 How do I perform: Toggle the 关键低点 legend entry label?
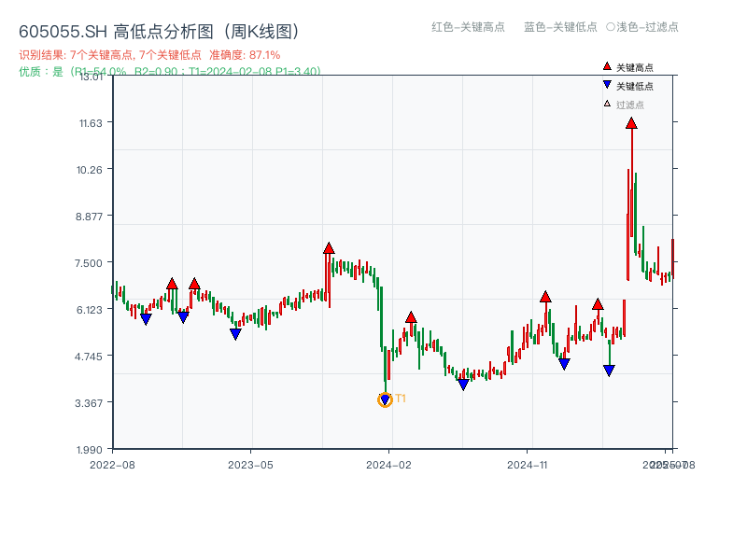(x=635, y=86)
